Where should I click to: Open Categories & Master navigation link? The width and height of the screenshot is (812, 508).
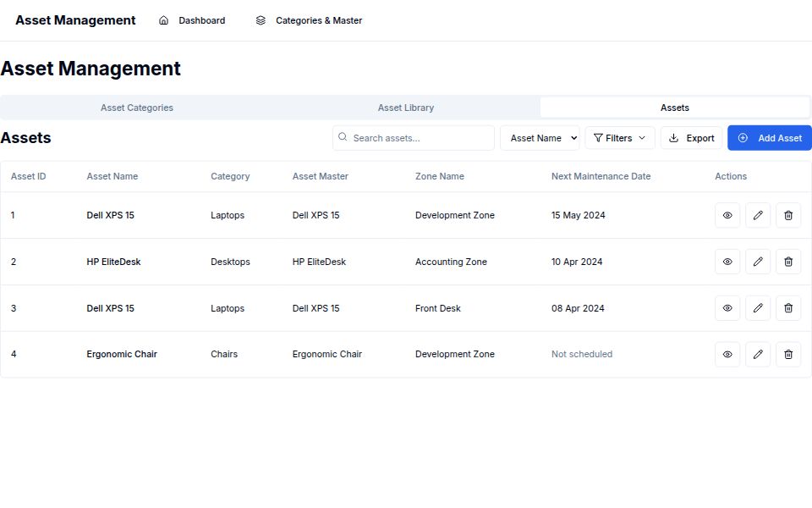pos(309,20)
